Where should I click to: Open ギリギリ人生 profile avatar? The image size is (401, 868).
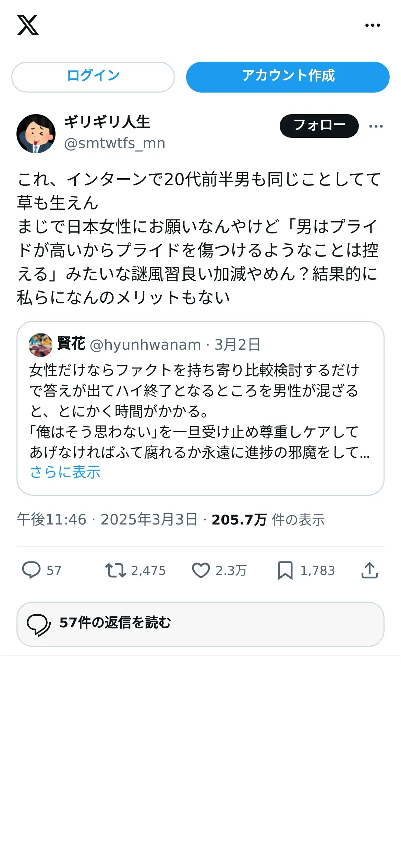coord(36,133)
